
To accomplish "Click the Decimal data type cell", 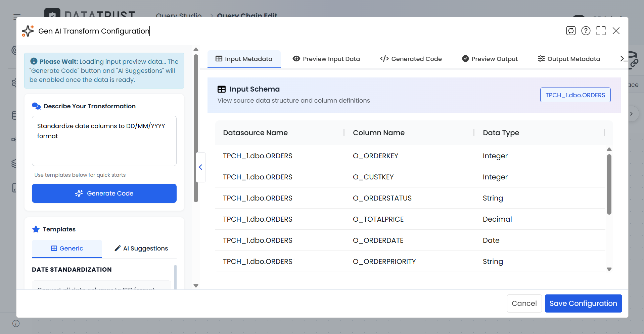I will pos(497,219).
